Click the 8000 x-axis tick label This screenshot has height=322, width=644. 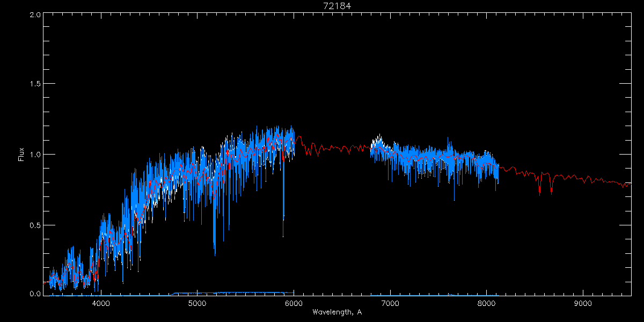487,303
